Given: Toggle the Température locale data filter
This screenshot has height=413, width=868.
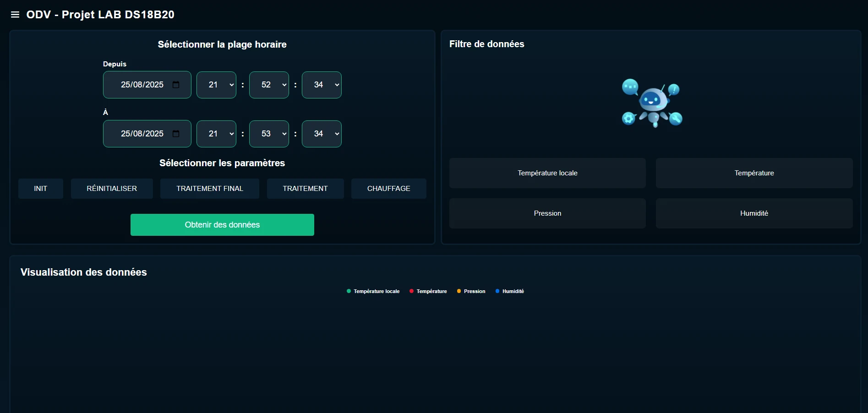Looking at the screenshot, I should point(547,173).
